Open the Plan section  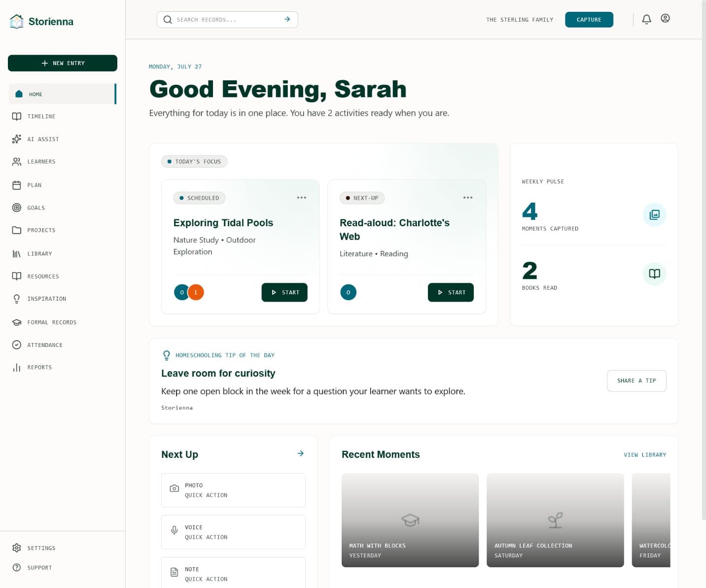[x=62, y=185]
